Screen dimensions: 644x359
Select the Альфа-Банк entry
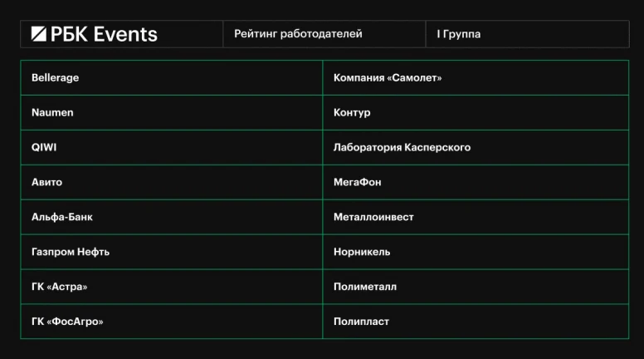point(172,217)
